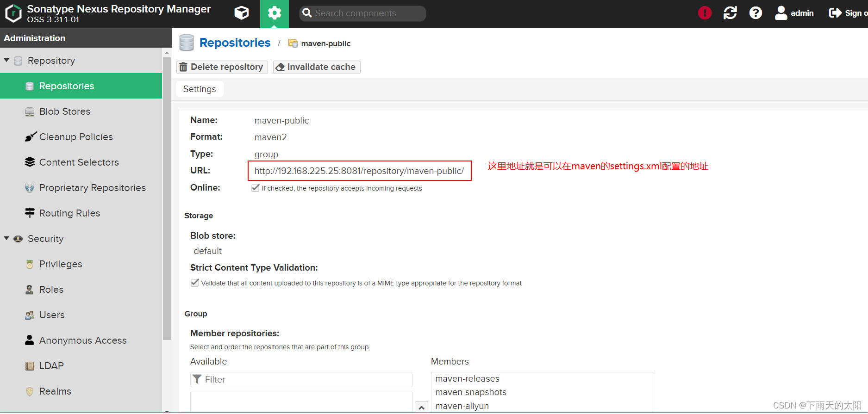Click the Content Selectors layers icon

pos(30,162)
